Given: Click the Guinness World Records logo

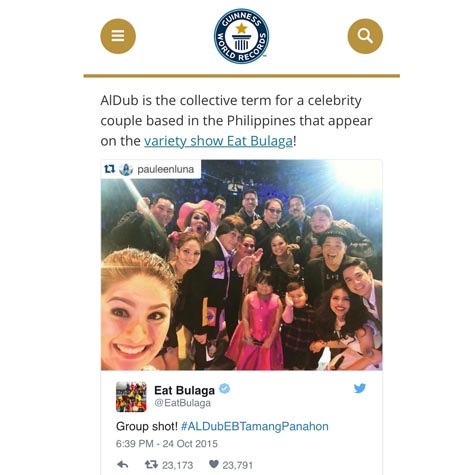Looking at the screenshot, I should point(242,36).
